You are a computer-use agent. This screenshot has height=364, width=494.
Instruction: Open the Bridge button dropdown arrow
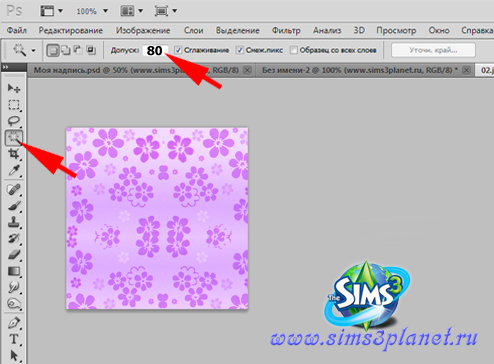60,11
